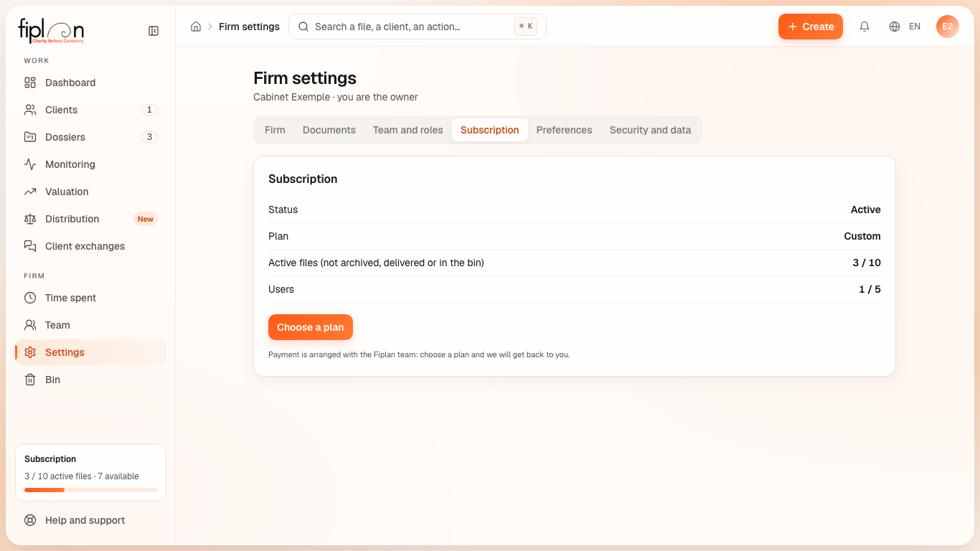
Task: Switch to Security and data tab
Action: [x=651, y=130]
